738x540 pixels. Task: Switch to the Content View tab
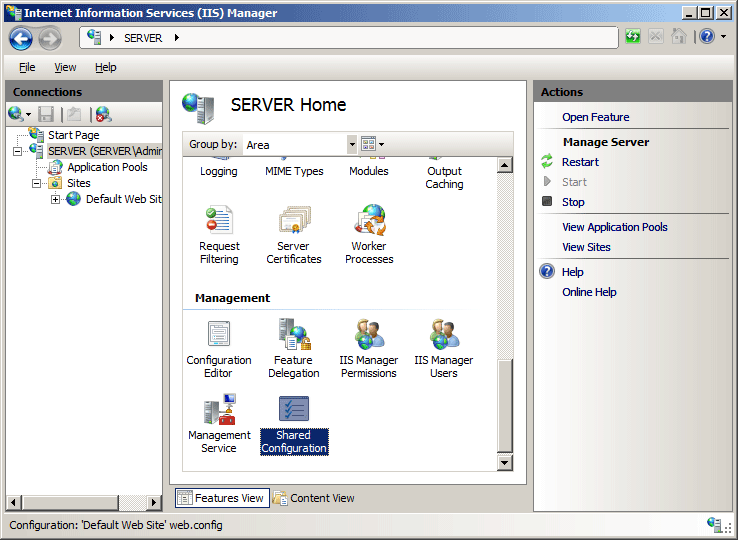(x=313, y=498)
